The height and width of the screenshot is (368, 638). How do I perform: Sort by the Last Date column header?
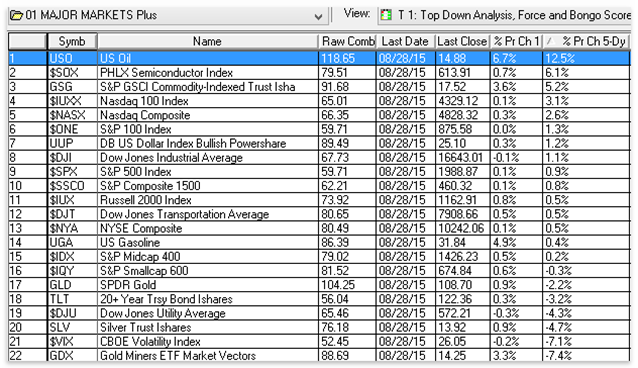406,41
